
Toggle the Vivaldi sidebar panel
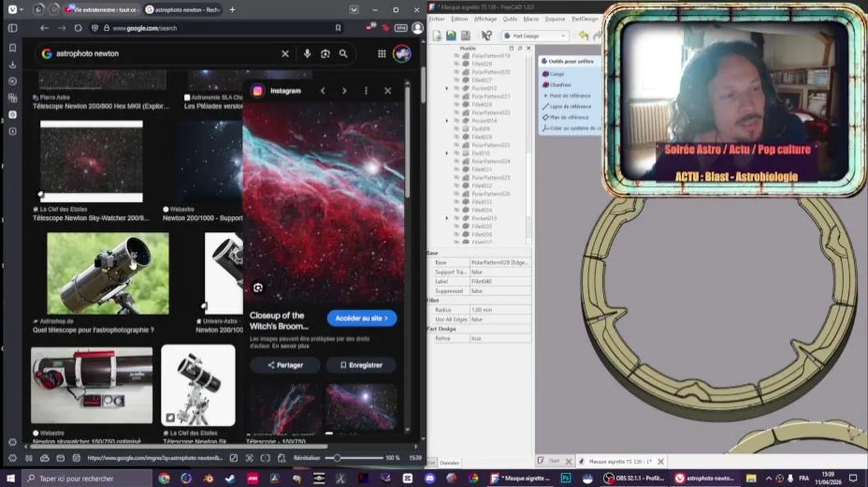[12, 28]
